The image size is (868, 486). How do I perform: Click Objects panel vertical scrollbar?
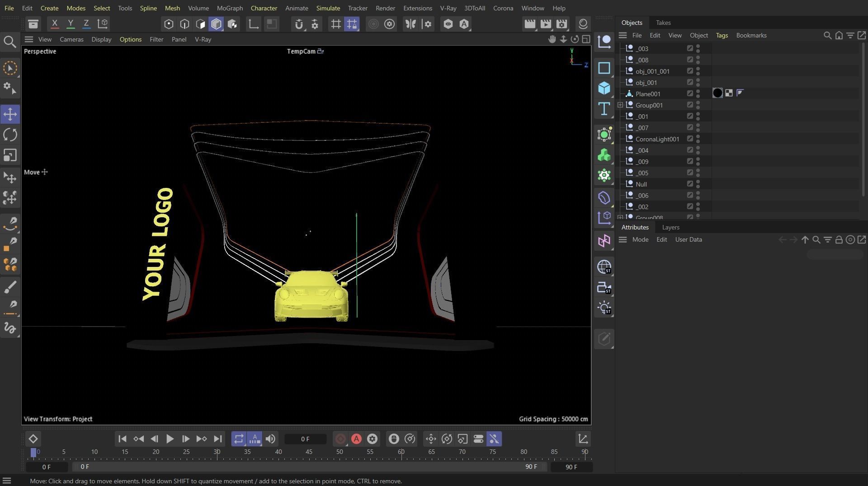pos(863,120)
